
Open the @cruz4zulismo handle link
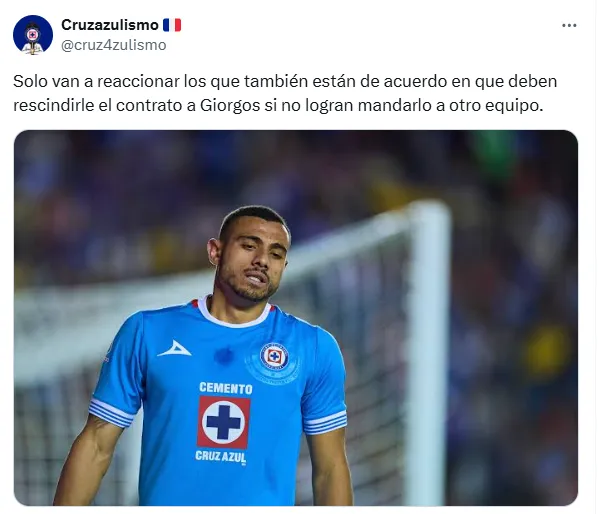pyautogui.click(x=114, y=45)
